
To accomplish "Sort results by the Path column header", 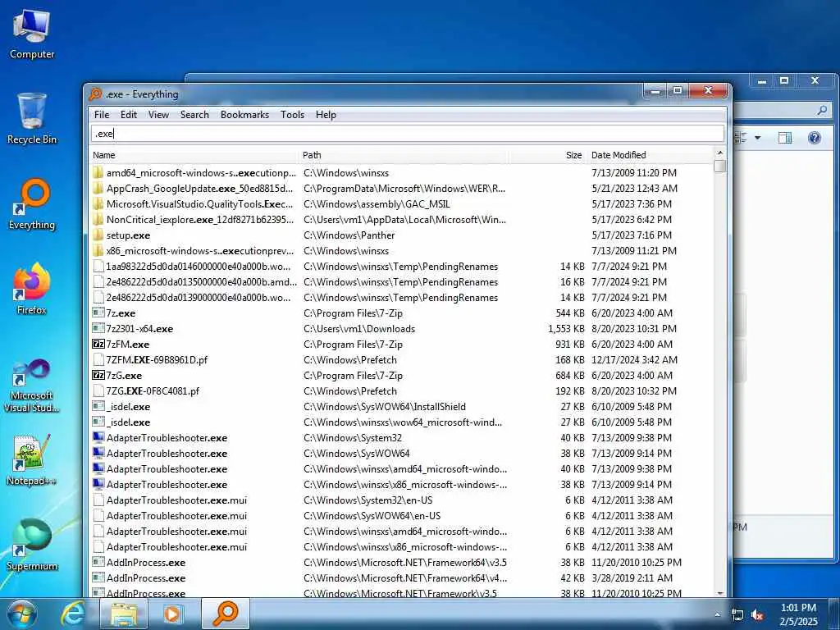I will click(x=404, y=155).
